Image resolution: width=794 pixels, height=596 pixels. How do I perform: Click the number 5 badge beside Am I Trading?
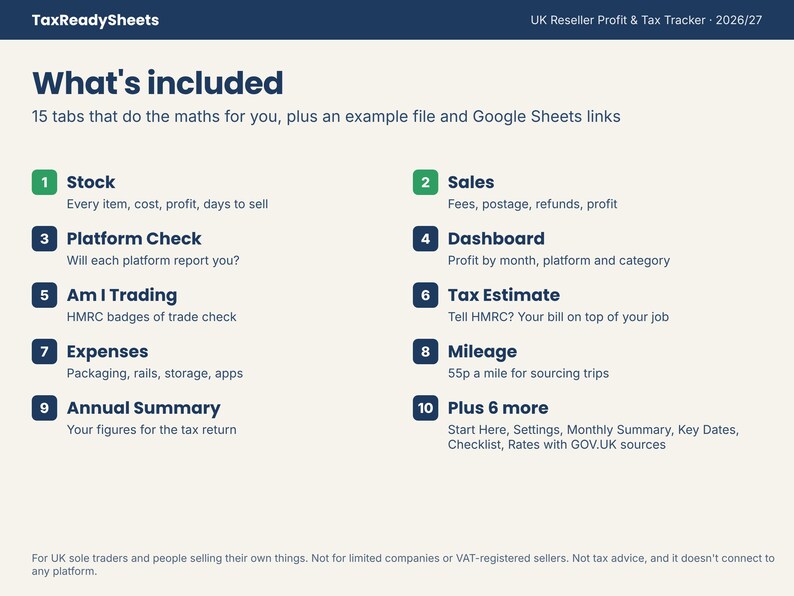45,295
